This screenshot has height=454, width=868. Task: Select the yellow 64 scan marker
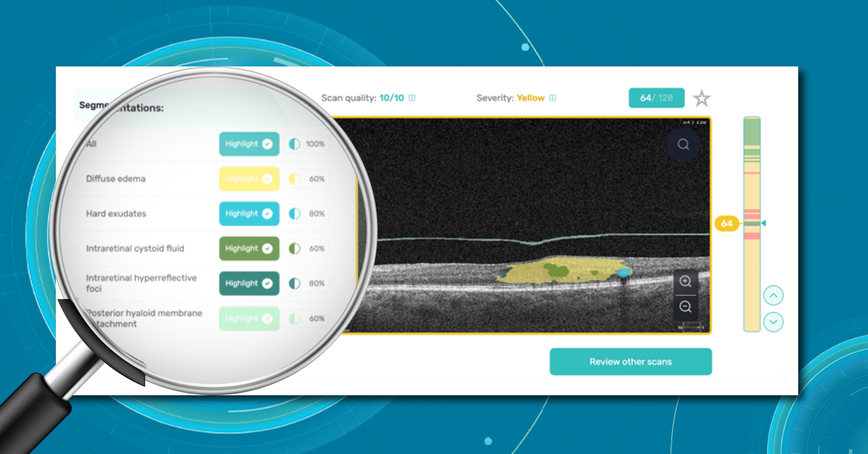coord(727,223)
